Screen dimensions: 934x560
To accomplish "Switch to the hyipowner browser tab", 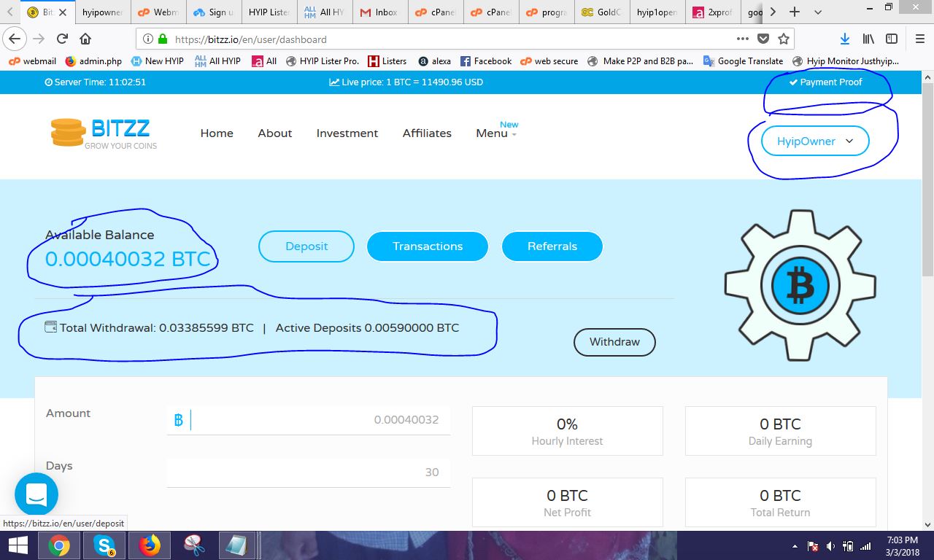I will (103, 12).
